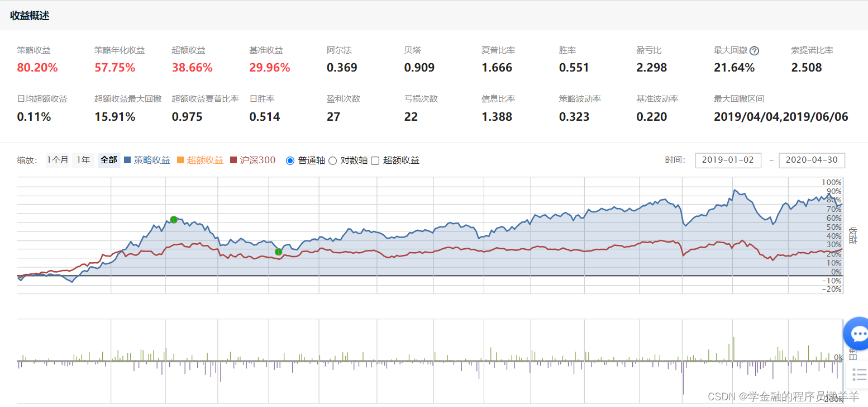Select the 时间: label beside date fields
This screenshot has width=868, height=407.
(x=675, y=160)
